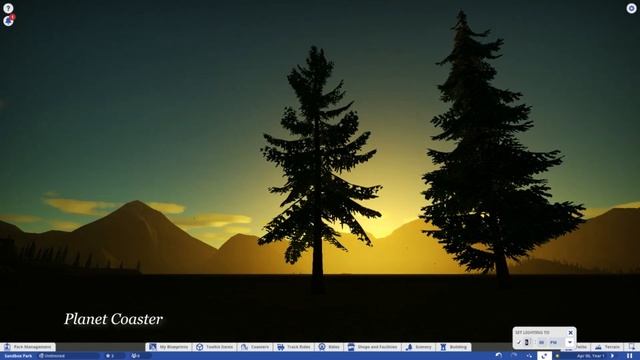Open the Coasters tab

[255, 347]
